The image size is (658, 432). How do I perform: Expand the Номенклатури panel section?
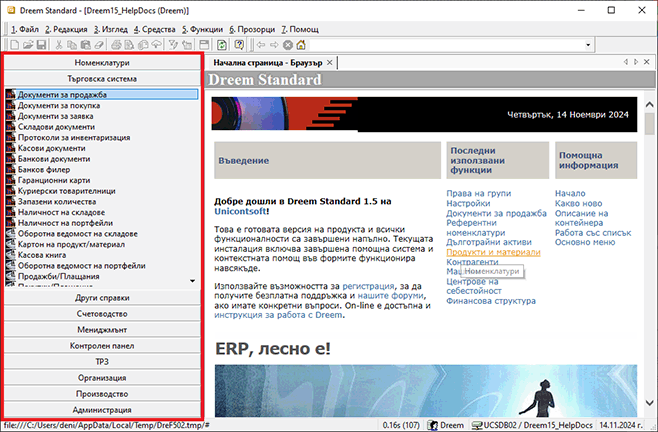102,63
